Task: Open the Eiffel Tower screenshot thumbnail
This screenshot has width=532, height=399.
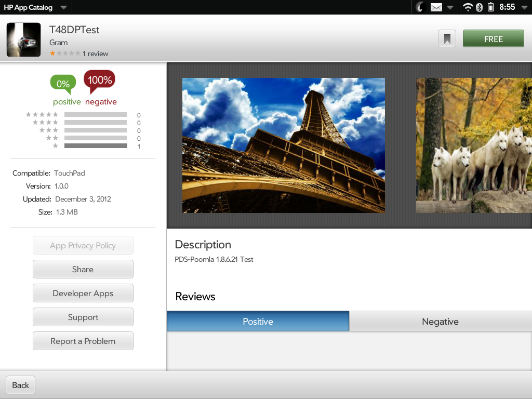Action: click(284, 145)
